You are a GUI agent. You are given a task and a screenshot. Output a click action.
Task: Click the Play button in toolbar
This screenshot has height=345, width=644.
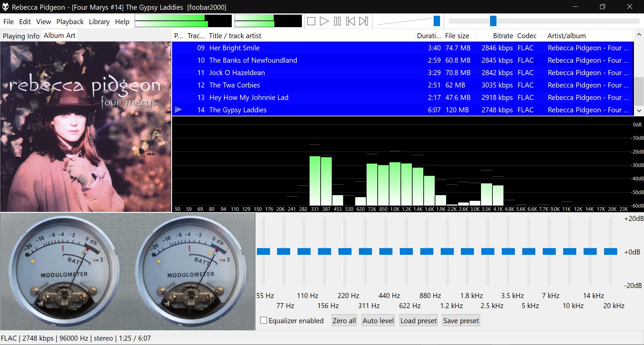pyautogui.click(x=324, y=21)
